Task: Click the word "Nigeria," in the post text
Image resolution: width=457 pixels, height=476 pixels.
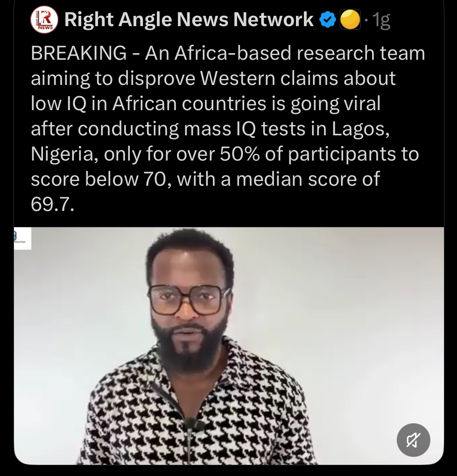Action: click(64, 154)
